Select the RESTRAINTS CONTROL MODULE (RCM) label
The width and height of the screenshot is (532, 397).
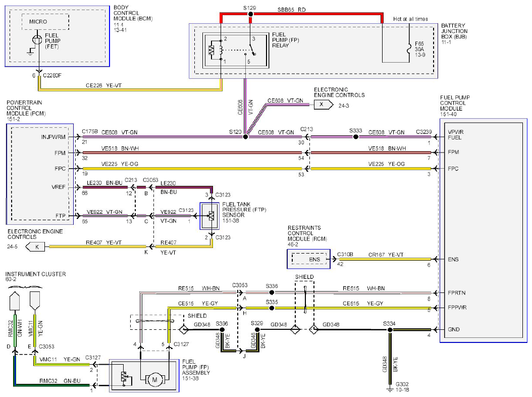tap(307, 233)
